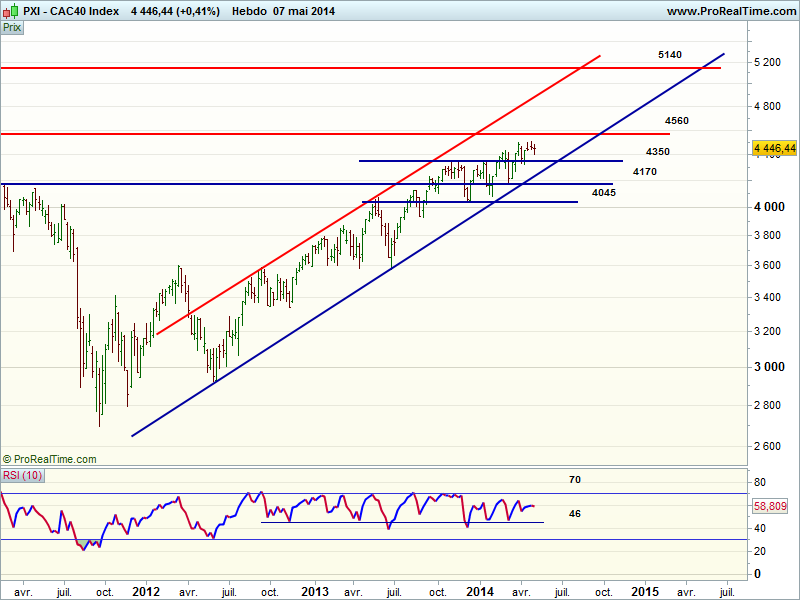Viewport: 800px width, 600px height.
Task: Click the 4350 support level label
Action: tap(657, 152)
